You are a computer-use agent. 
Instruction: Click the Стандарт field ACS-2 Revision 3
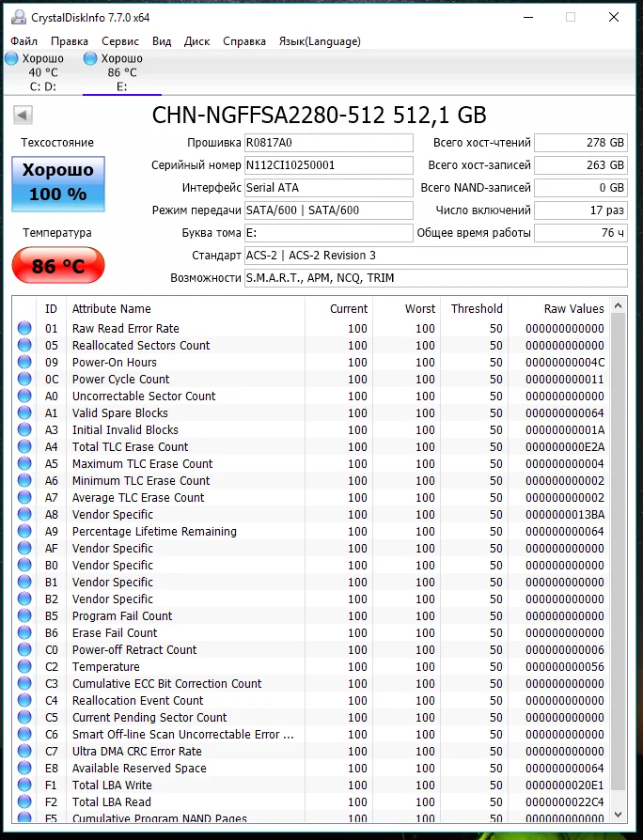(x=435, y=255)
